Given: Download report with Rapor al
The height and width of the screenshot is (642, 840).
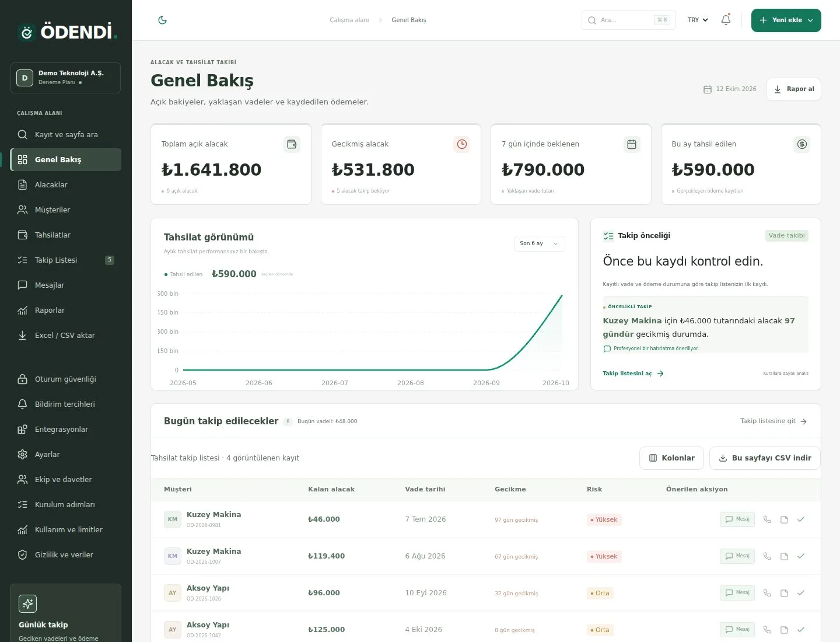Looking at the screenshot, I should pyautogui.click(x=793, y=89).
